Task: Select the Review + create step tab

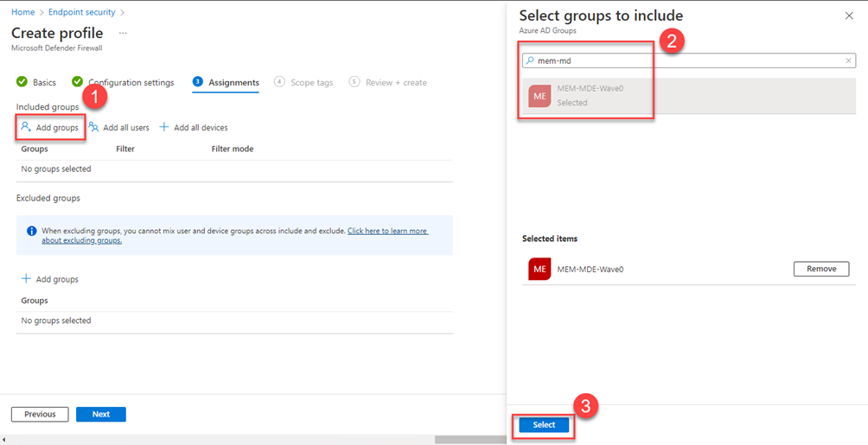Action: (388, 82)
